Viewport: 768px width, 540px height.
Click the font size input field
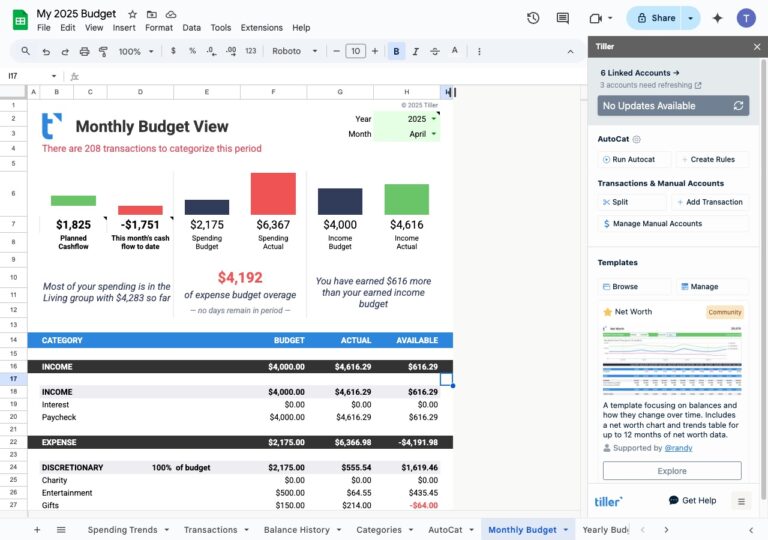(356, 51)
